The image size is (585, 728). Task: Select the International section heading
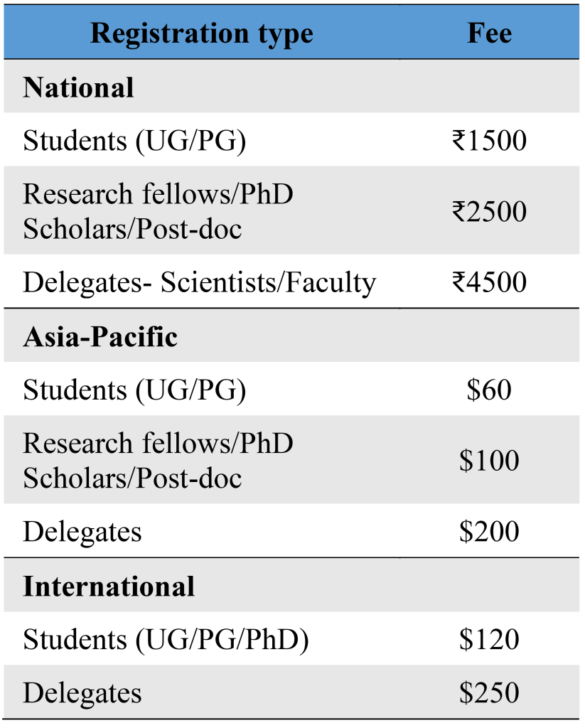[x=109, y=586]
